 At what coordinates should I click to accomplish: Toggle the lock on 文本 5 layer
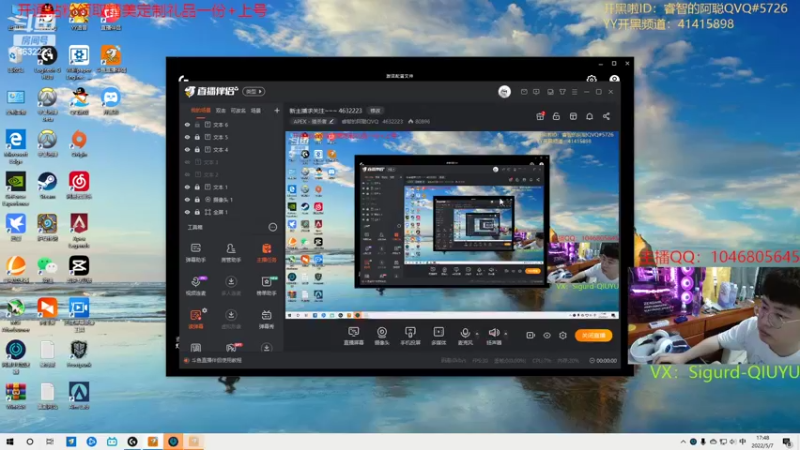point(197,137)
